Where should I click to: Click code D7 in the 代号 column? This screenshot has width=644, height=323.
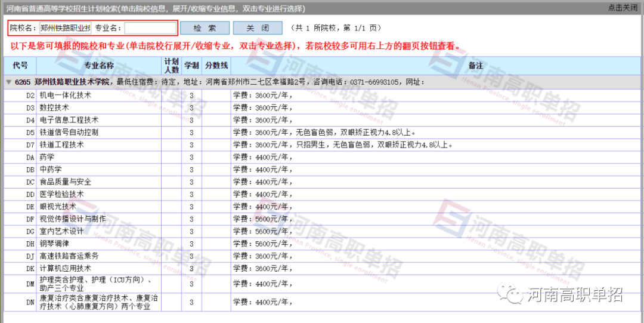coord(30,145)
